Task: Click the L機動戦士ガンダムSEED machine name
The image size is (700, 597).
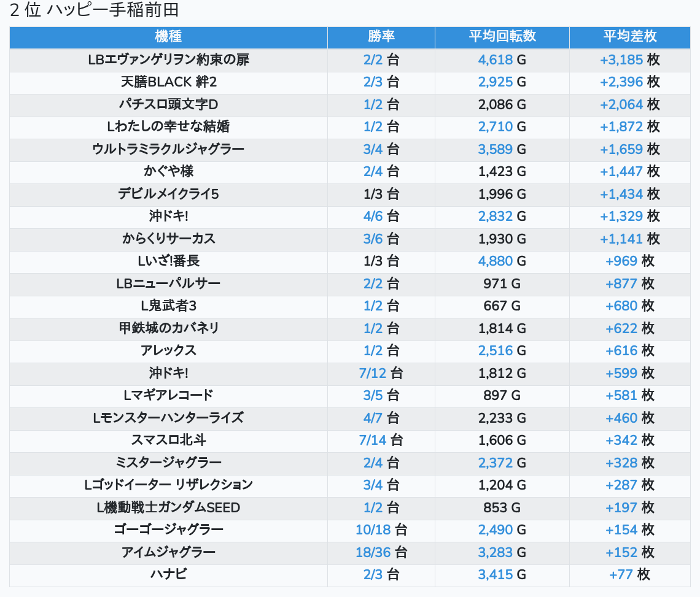Action: [168, 508]
